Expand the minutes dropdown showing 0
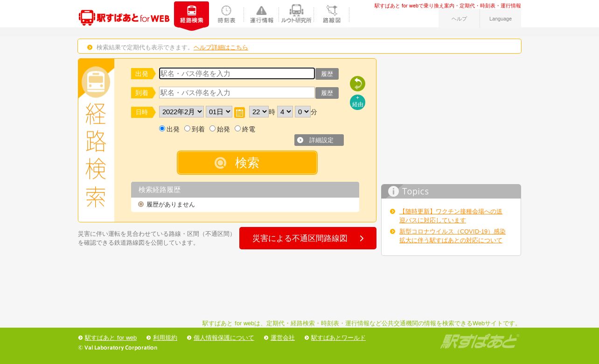Image resolution: width=599 pixels, height=364 pixels. coord(303,112)
